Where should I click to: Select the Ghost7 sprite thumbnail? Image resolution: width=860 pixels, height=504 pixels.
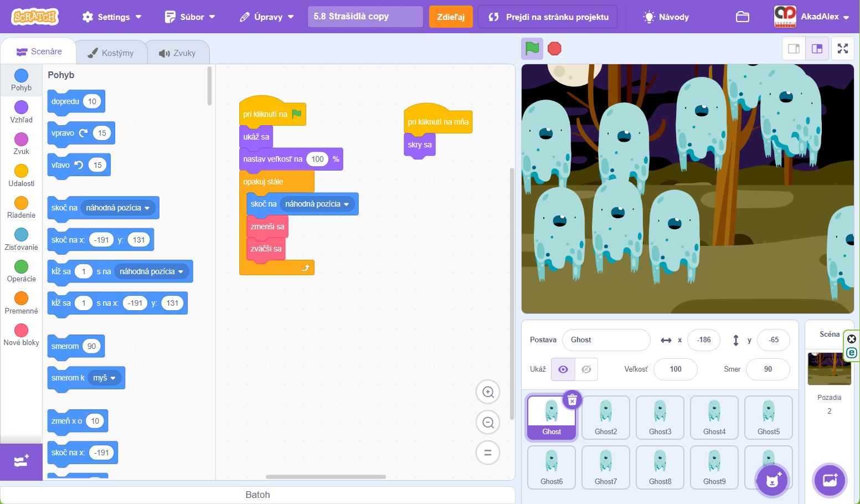(x=606, y=467)
